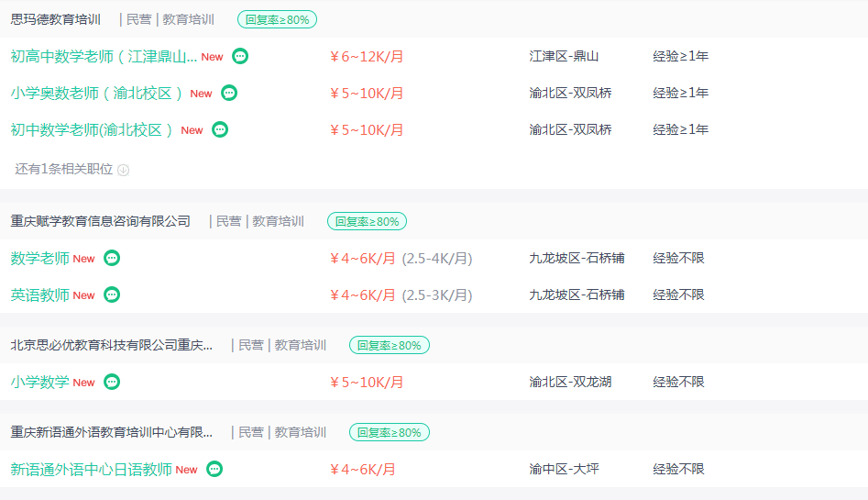Open 英语教师 job posting
The height and width of the screenshot is (500, 868).
pyautogui.click(x=39, y=294)
